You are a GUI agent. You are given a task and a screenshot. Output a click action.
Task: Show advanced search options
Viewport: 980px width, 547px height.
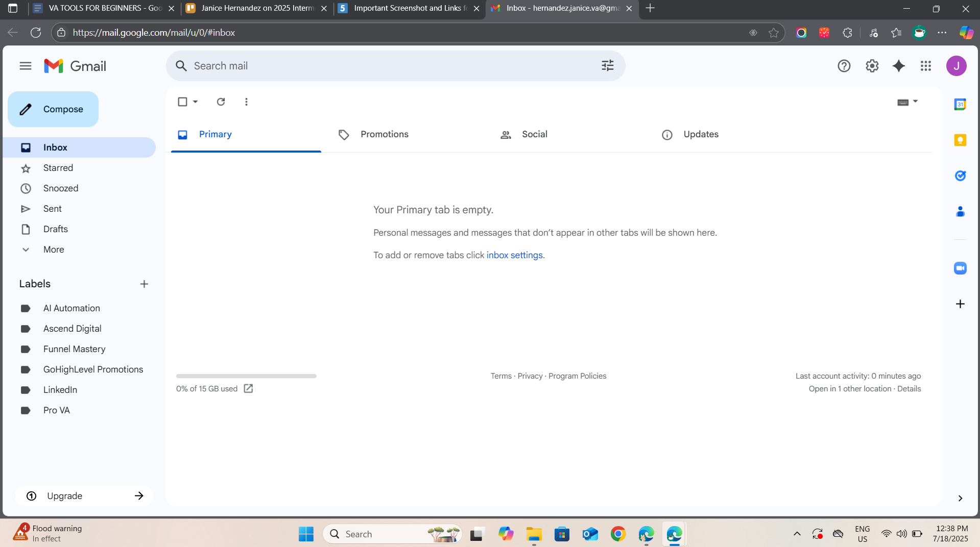(x=607, y=66)
